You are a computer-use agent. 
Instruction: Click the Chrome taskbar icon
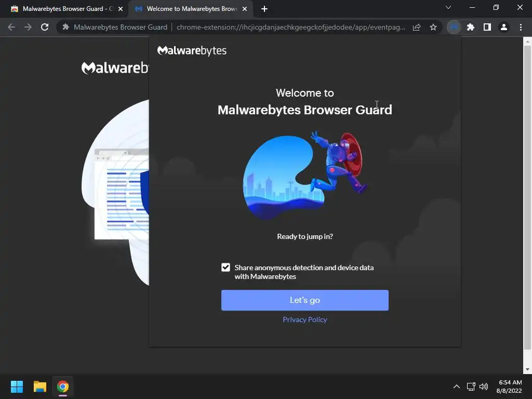click(63, 387)
